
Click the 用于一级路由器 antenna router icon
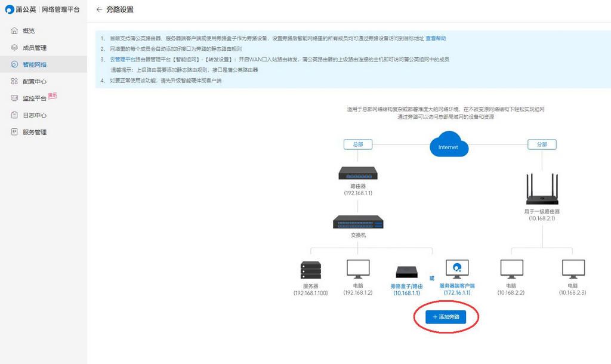pos(542,189)
